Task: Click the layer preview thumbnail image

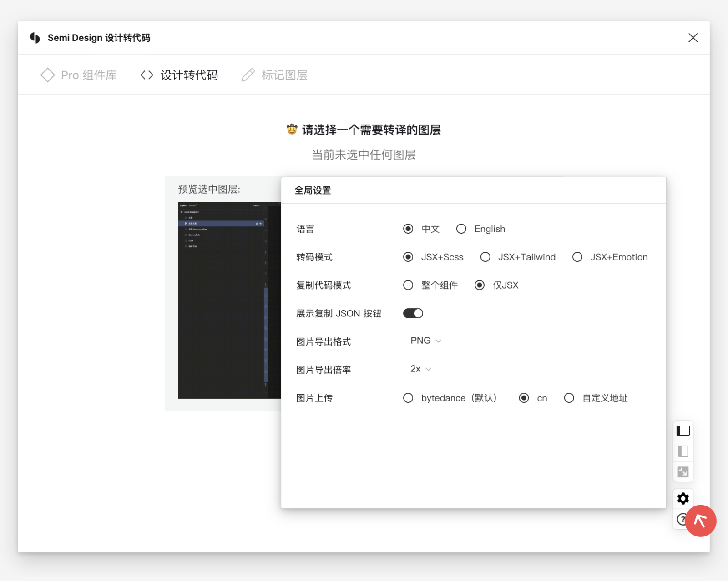Action: tap(229, 301)
